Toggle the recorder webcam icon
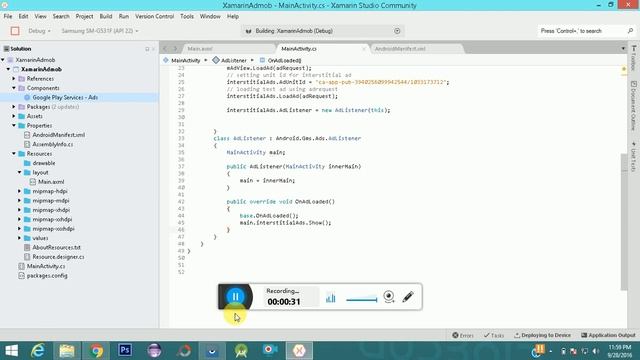640x360 pixels. tap(389, 297)
